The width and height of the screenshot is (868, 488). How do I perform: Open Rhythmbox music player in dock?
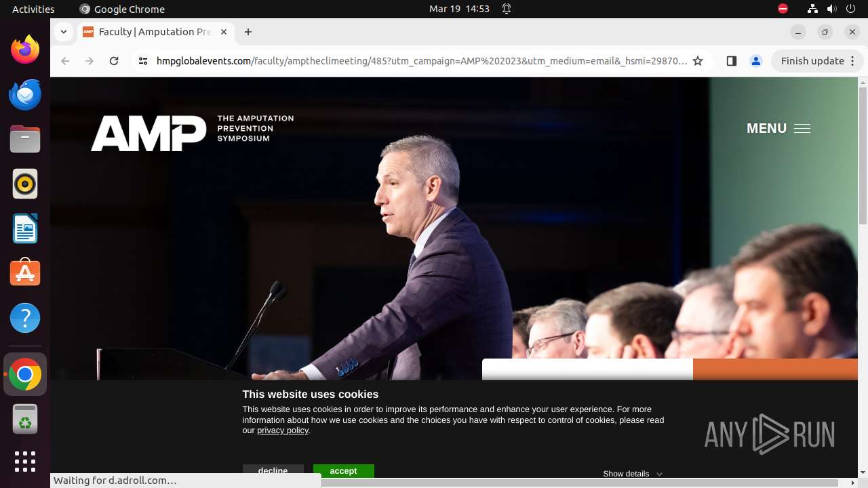click(25, 184)
